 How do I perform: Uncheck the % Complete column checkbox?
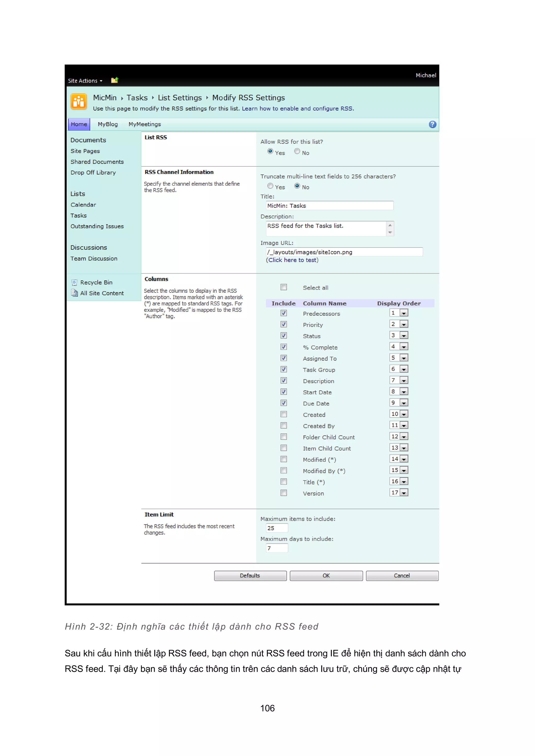pyautogui.click(x=284, y=346)
